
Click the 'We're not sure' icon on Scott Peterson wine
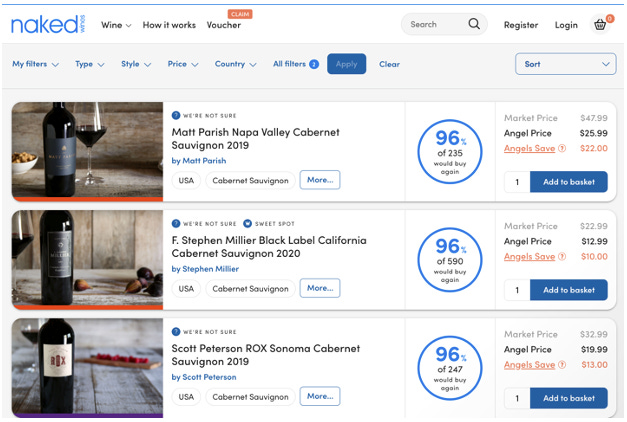coord(176,332)
